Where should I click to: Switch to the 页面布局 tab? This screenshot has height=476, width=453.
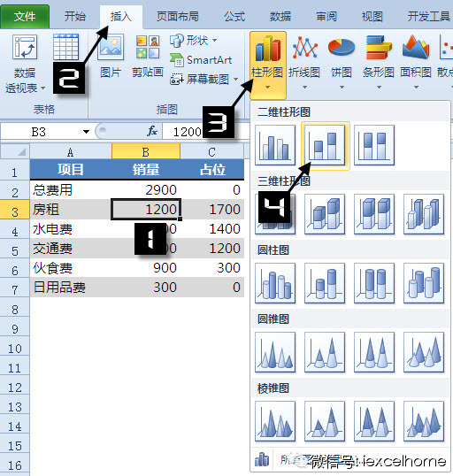[178, 17]
